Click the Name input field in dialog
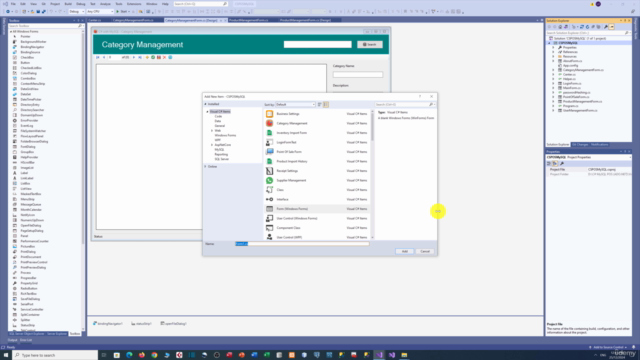 (x=302, y=244)
